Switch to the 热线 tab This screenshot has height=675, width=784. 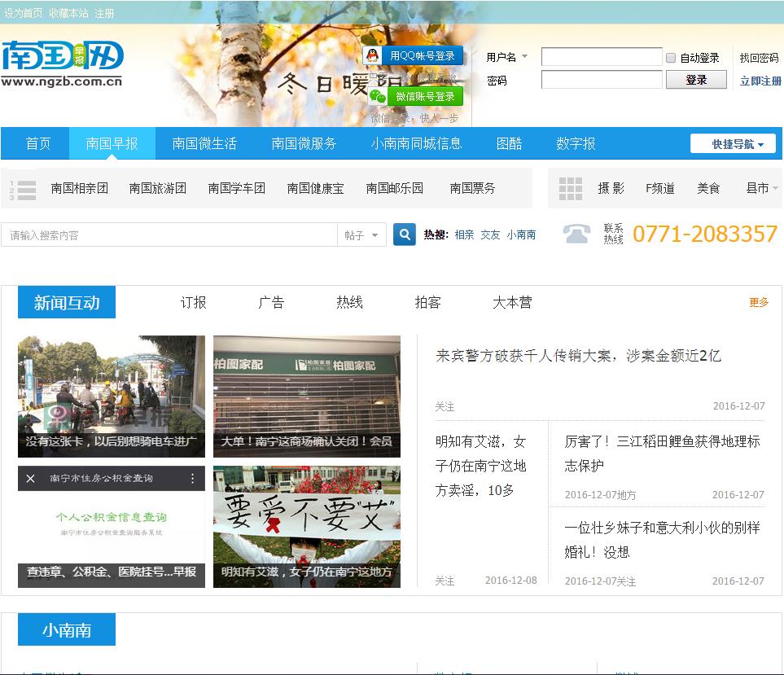click(x=349, y=303)
